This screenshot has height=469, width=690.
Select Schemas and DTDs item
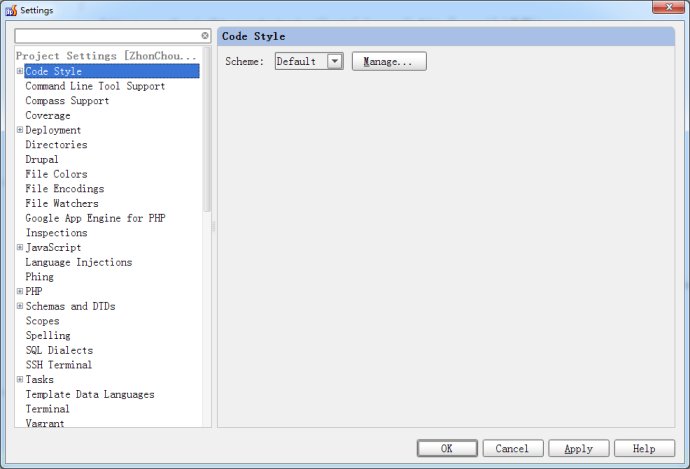point(70,306)
